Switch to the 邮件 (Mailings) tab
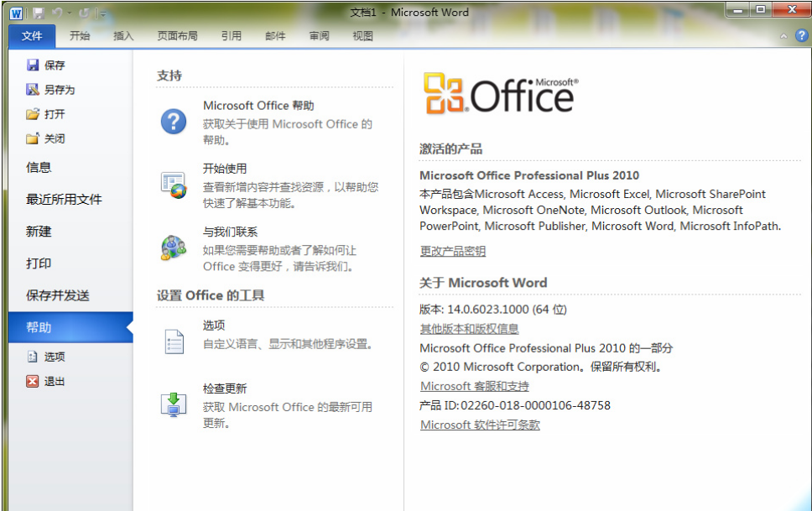Screen dimensions: 812x511 (x=275, y=36)
